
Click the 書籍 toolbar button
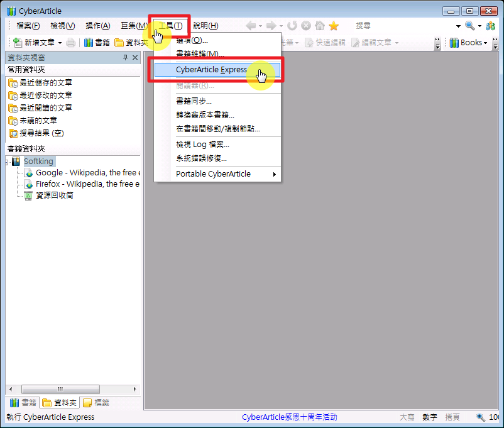pyautogui.click(x=97, y=43)
